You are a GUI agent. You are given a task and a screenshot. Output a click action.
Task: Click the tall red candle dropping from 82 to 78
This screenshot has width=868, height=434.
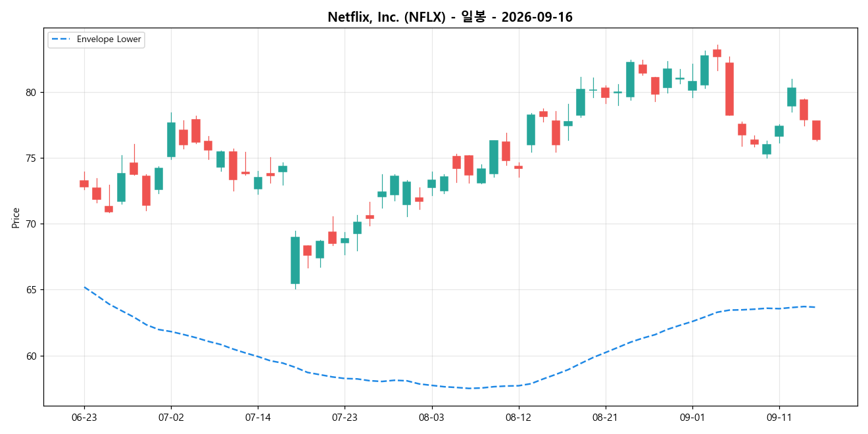point(729,89)
